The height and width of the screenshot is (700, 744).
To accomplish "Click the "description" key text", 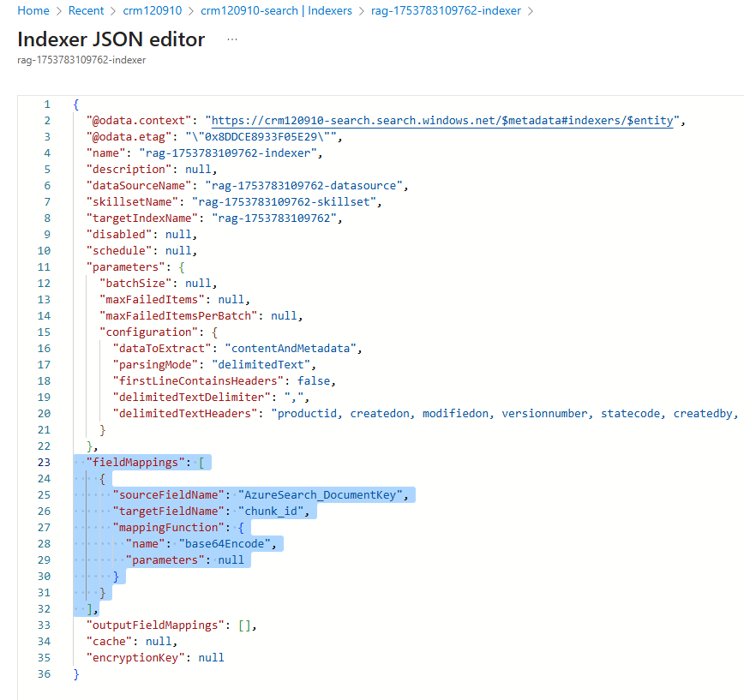I will 129,170.
